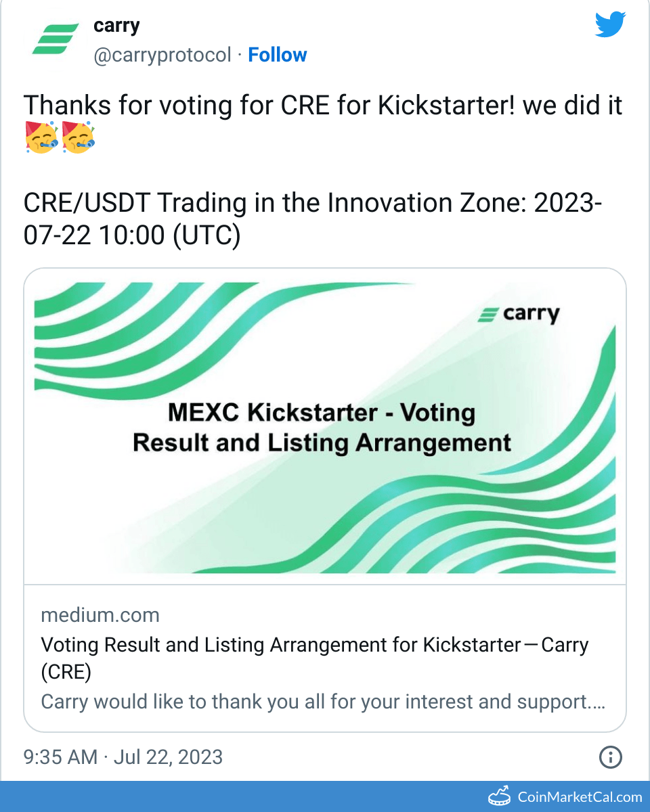Click the @carryprotocol handle
Image resolution: width=650 pixels, height=812 pixels.
point(162,55)
